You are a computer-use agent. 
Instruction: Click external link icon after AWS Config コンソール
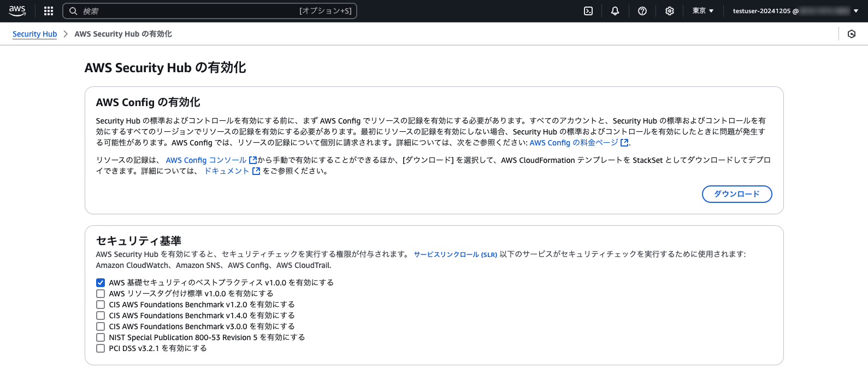[x=253, y=160]
